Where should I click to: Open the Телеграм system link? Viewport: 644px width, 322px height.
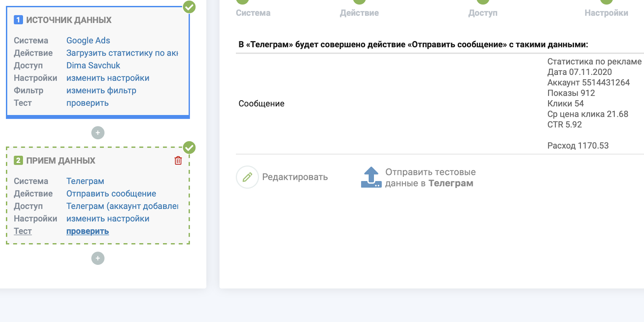point(85,181)
